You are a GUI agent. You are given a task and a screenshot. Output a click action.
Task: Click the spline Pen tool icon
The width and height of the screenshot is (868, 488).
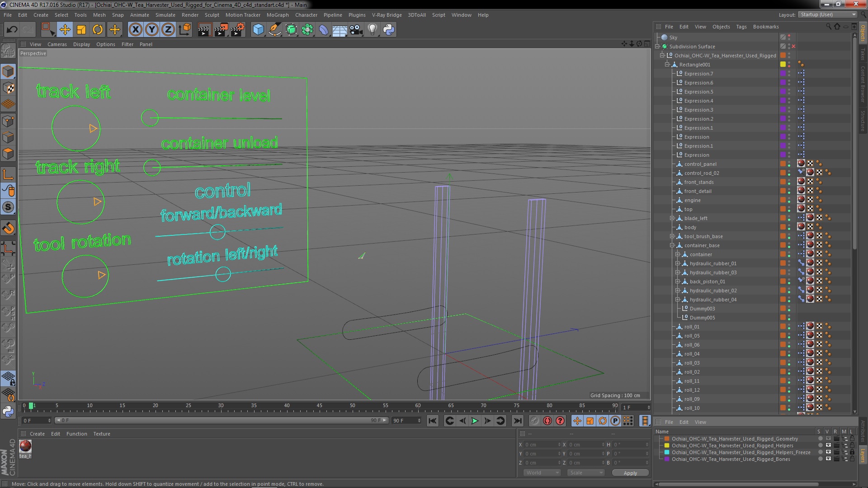tap(274, 30)
